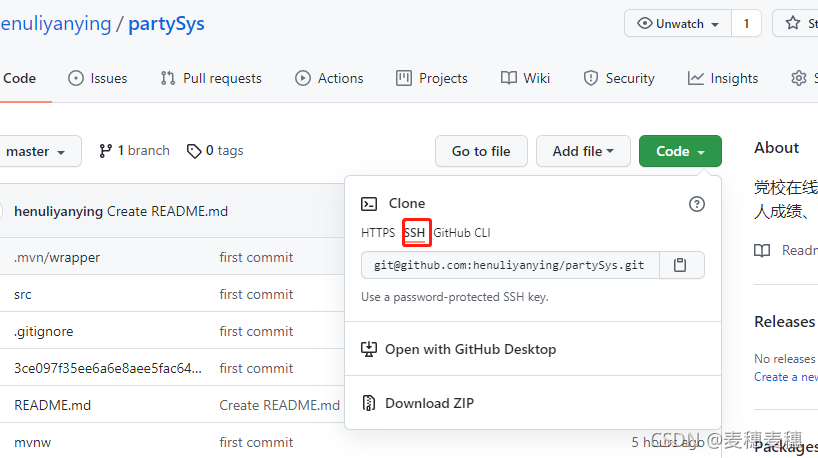Image resolution: width=818 pixels, height=458 pixels.
Task: Click the Releases heading
Action: 785,322
